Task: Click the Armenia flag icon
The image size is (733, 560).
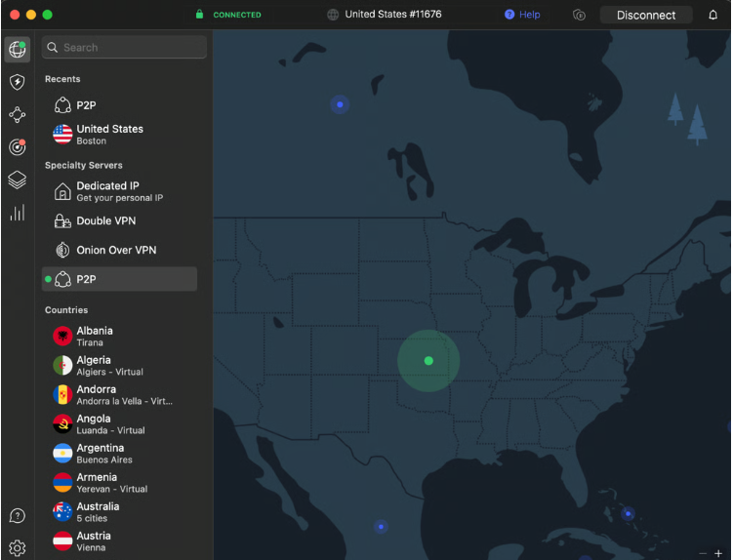Action: coord(62,482)
